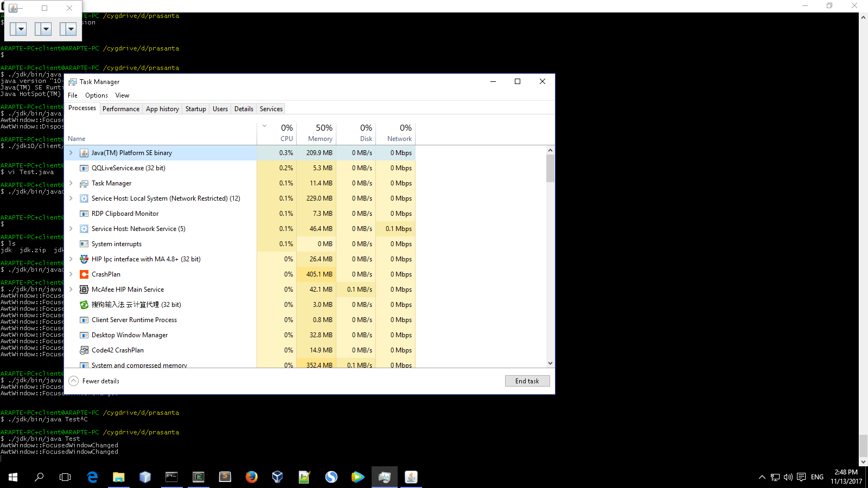This screenshot has width=868, height=488.
Task: Open taskbar search magnifier
Action: click(39, 477)
